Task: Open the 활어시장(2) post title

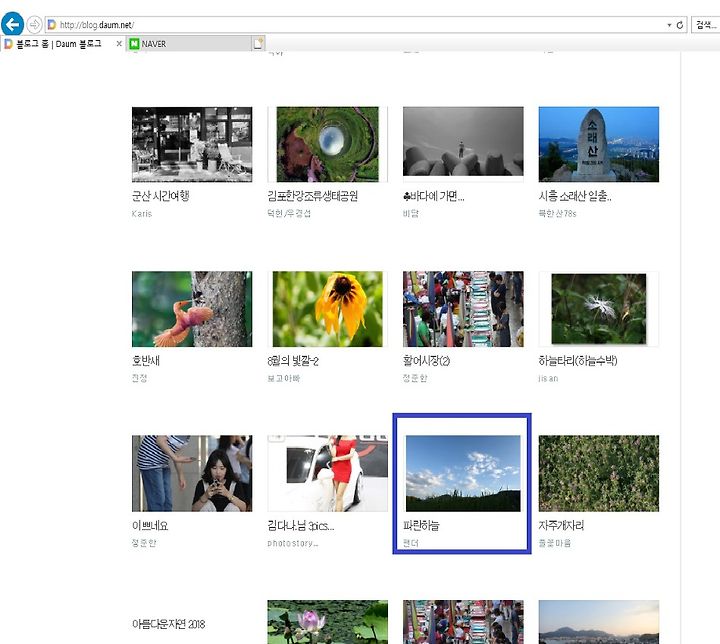Action: click(x=426, y=361)
